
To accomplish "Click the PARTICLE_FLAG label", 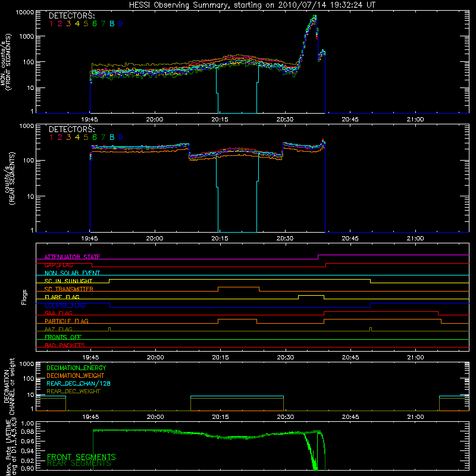I will (x=67, y=321).
